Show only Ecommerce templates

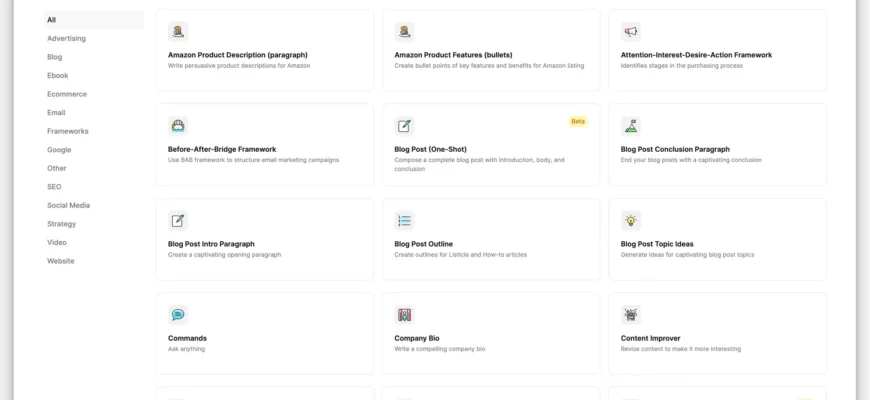pos(67,94)
